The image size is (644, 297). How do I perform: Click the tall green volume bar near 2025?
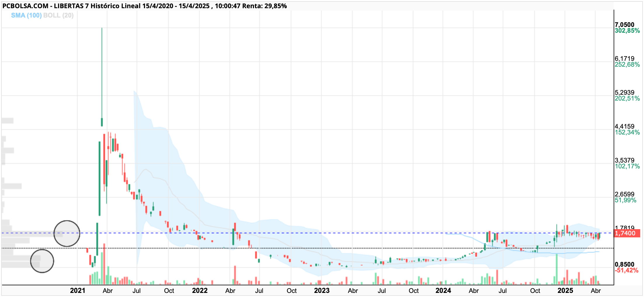coord(557,270)
